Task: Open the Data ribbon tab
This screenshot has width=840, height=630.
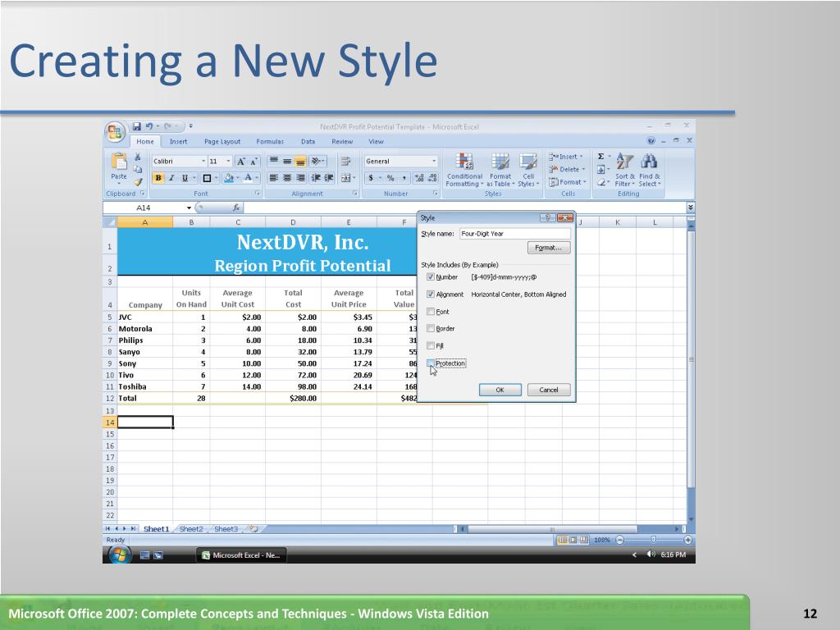Action: pyautogui.click(x=308, y=141)
